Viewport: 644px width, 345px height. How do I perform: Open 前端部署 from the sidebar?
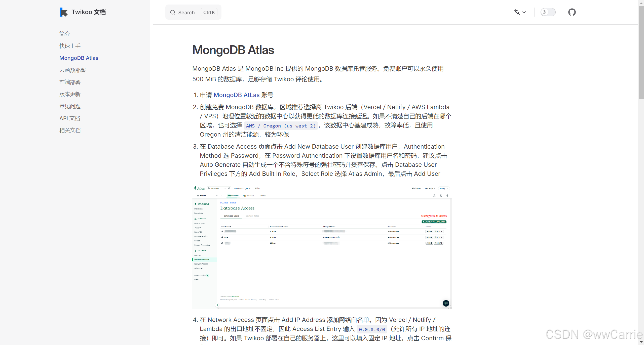pyautogui.click(x=70, y=82)
